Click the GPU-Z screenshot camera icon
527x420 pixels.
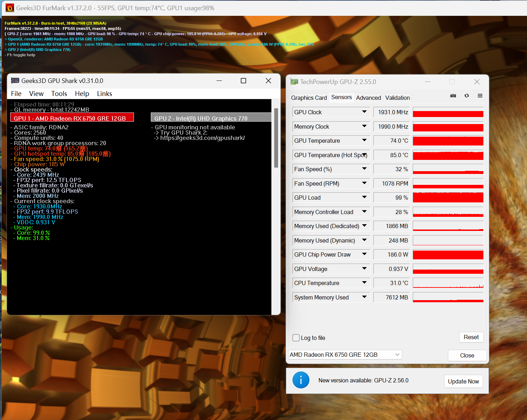click(453, 96)
